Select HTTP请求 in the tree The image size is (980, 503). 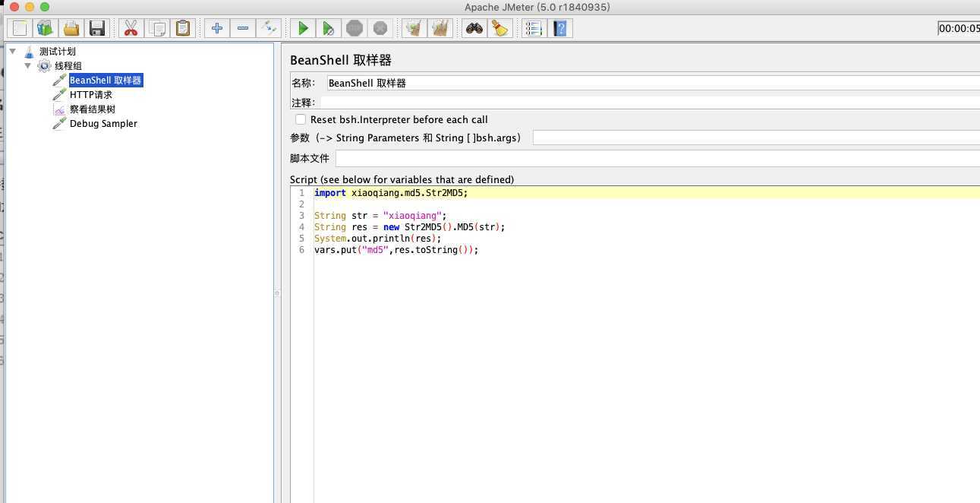click(x=91, y=95)
